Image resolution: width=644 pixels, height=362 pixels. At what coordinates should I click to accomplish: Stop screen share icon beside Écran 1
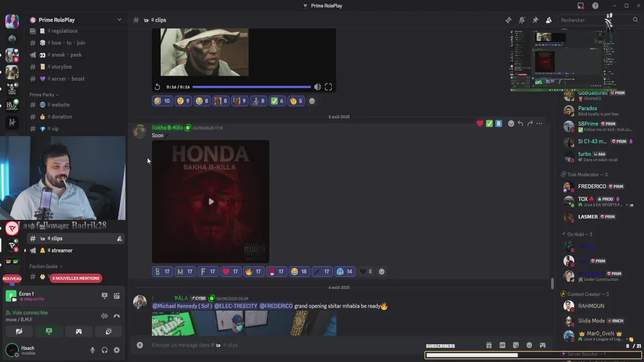pos(105,296)
